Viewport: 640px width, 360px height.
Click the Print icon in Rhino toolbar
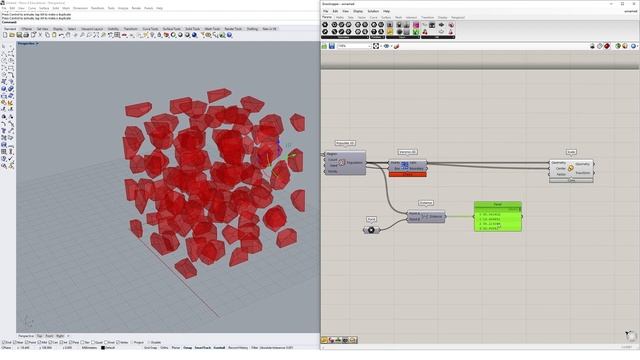pos(26,35)
